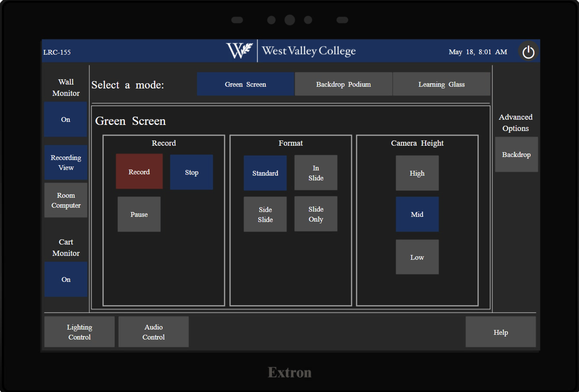Choose the Side Slide format

point(265,214)
